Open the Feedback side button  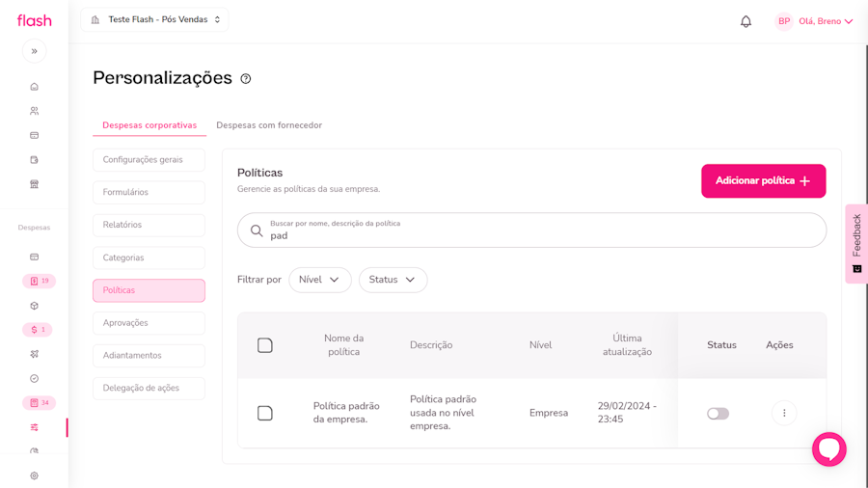point(856,243)
